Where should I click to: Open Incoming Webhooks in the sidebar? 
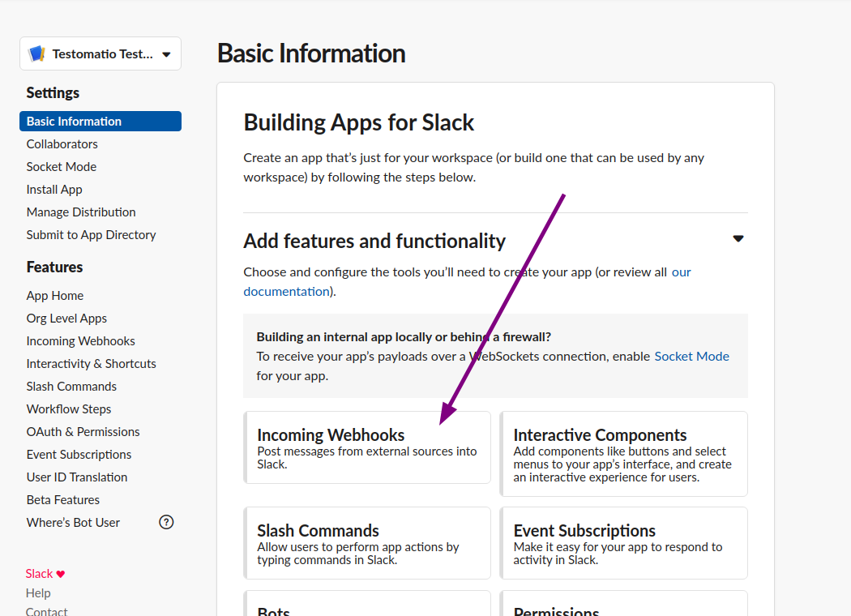[x=80, y=341]
